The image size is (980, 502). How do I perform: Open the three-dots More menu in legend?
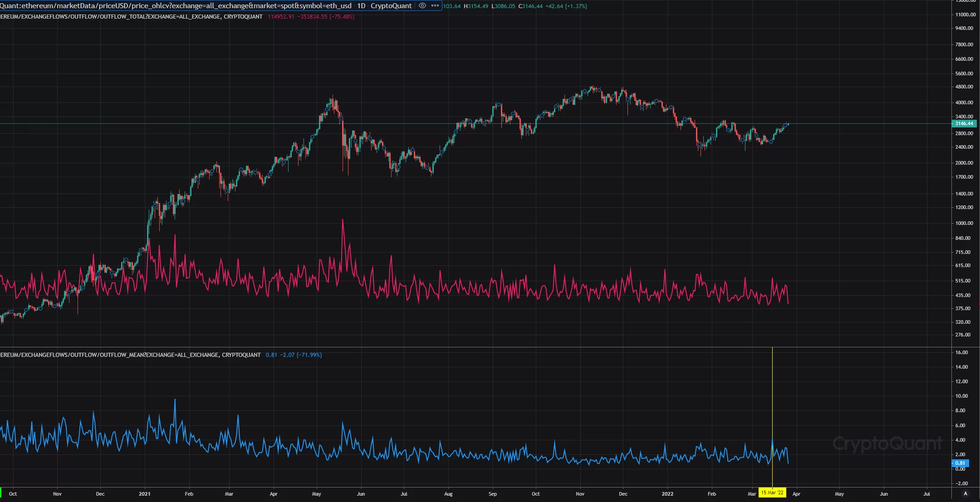pos(435,6)
